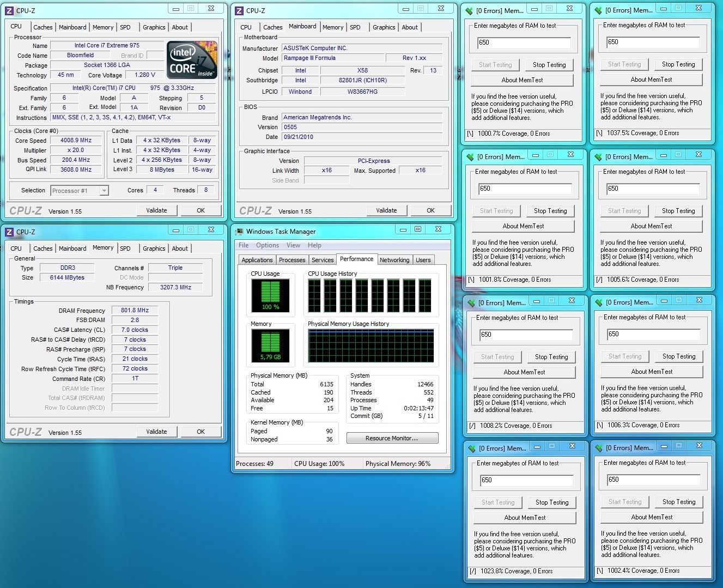Image resolution: width=723 pixels, height=588 pixels.
Task: Click the NB Frequency value 3207.3 MHz
Action: coord(175,287)
